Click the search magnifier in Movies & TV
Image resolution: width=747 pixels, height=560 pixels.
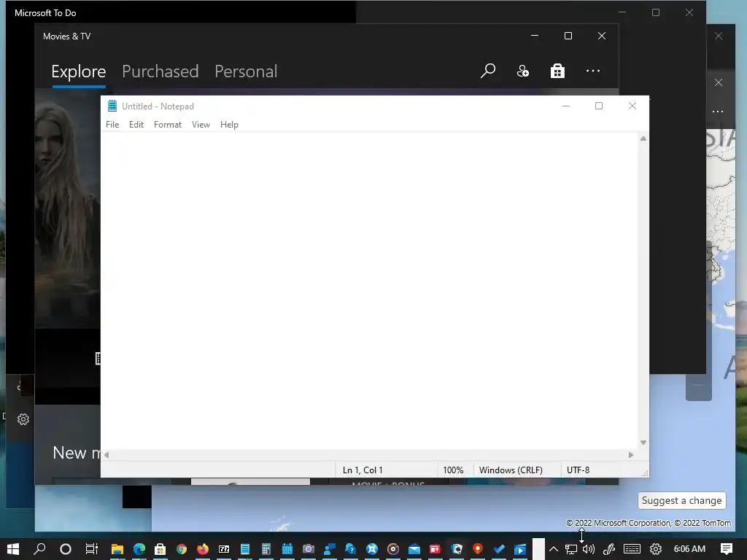click(x=488, y=71)
